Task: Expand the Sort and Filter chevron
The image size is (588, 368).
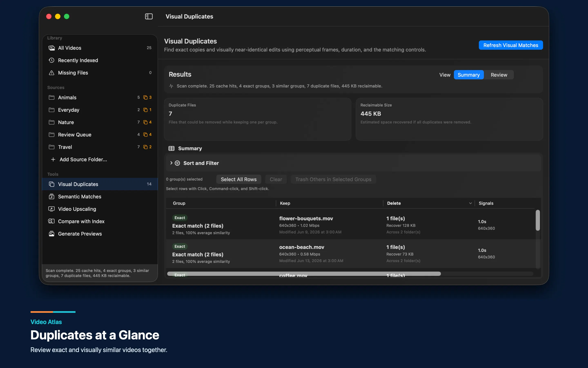Action: (171, 163)
